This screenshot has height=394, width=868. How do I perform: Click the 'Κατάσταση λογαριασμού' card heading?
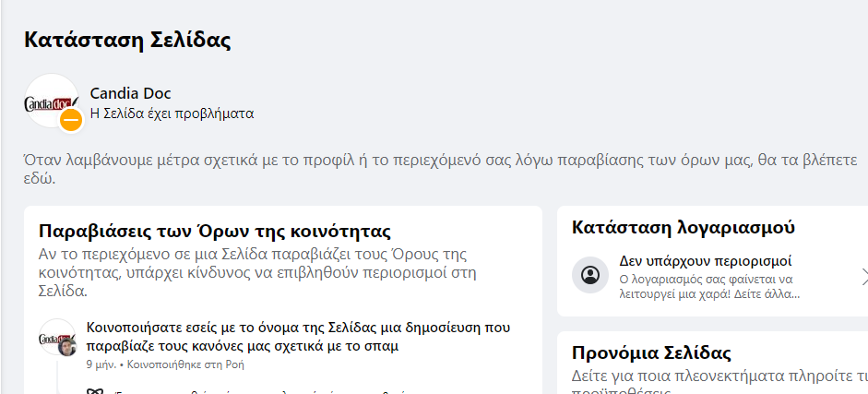click(684, 227)
